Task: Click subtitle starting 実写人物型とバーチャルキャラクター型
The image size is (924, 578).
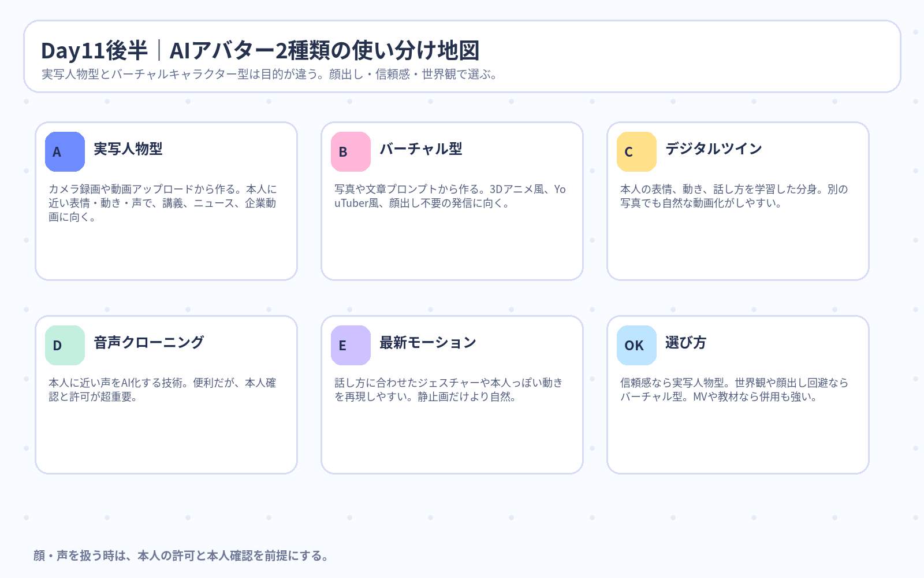Action: coord(270,74)
